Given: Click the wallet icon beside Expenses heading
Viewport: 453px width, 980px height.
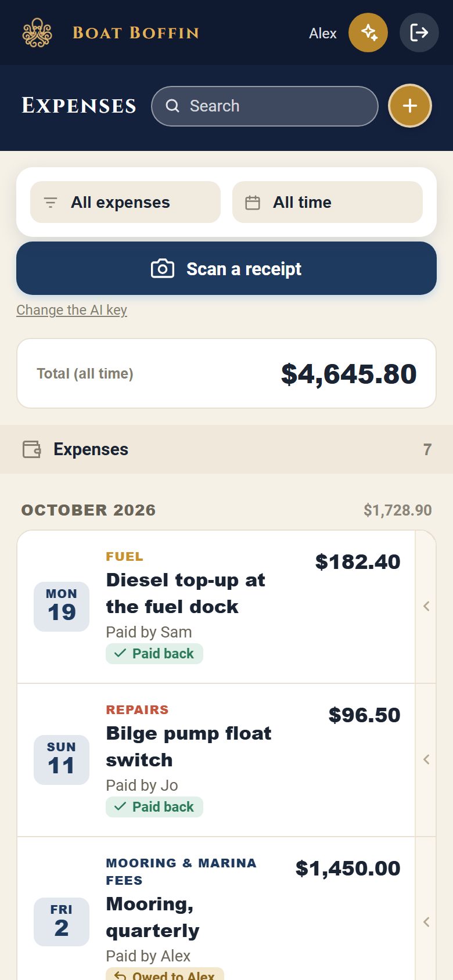Looking at the screenshot, I should [31, 449].
